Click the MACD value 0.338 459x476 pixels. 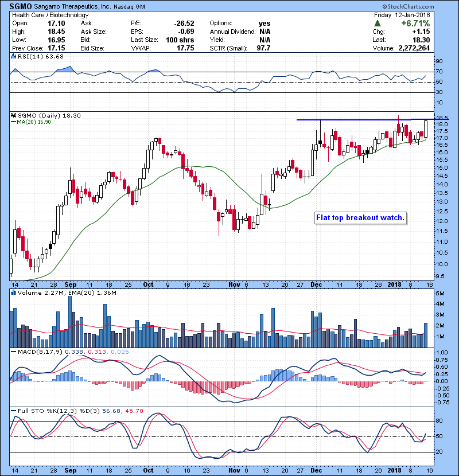(x=75, y=352)
